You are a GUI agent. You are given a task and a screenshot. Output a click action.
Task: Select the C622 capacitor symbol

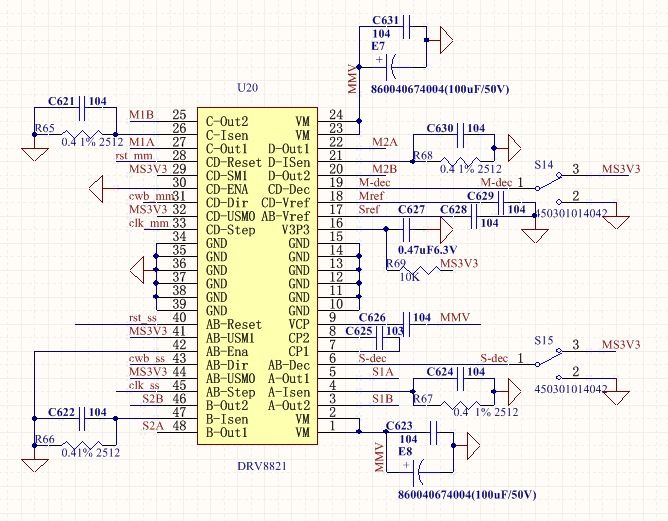click(82, 419)
